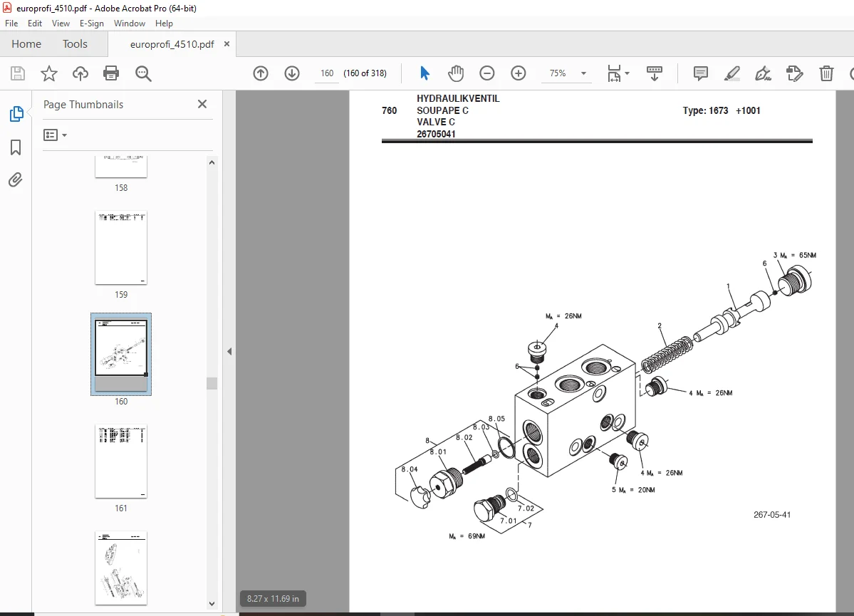Print the document with printer icon
Image resolution: width=854 pixels, height=616 pixels.
tap(111, 73)
